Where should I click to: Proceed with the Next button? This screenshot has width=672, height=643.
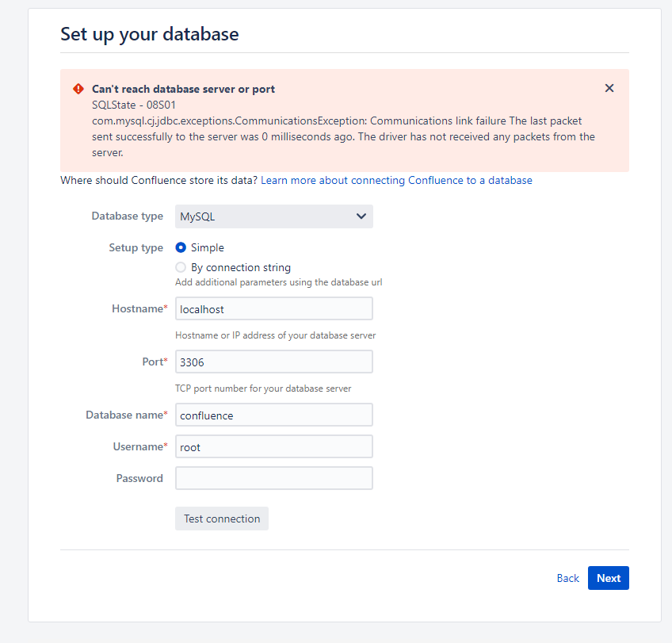(609, 578)
